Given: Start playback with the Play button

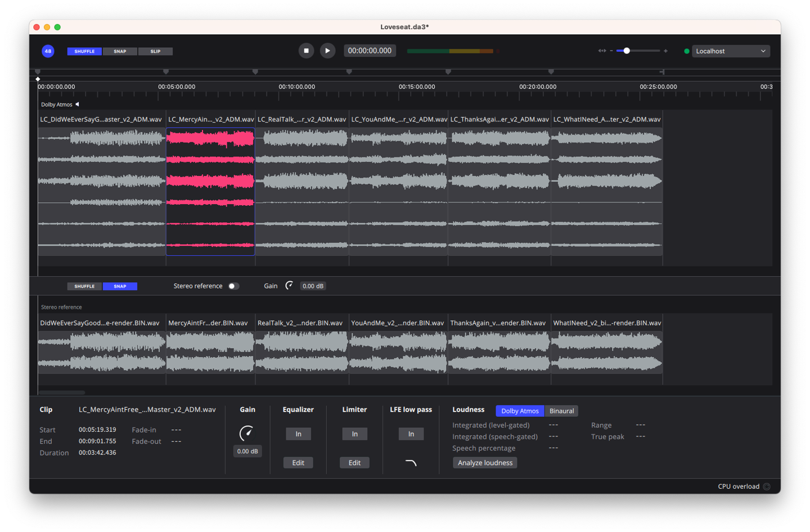Looking at the screenshot, I should click(327, 51).
